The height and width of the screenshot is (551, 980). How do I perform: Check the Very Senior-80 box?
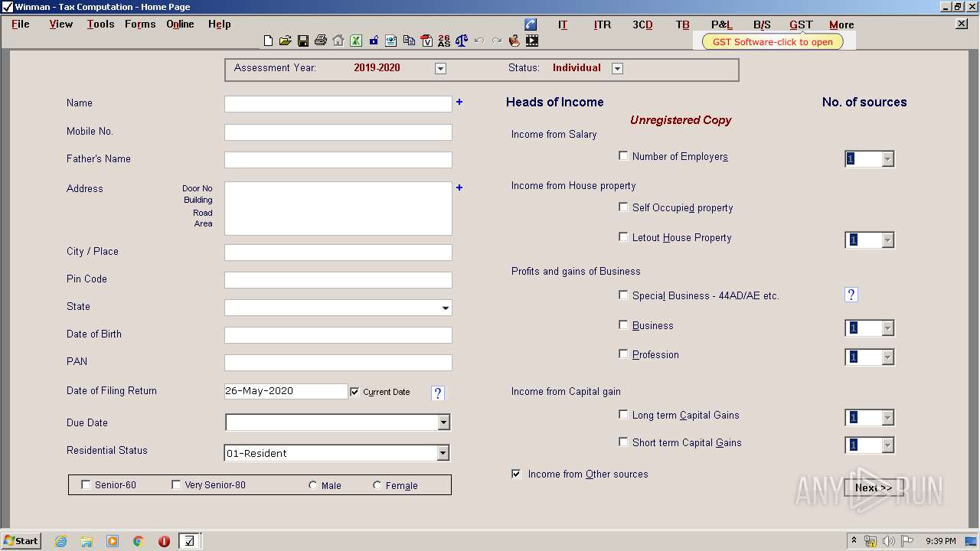click(176, 484)
